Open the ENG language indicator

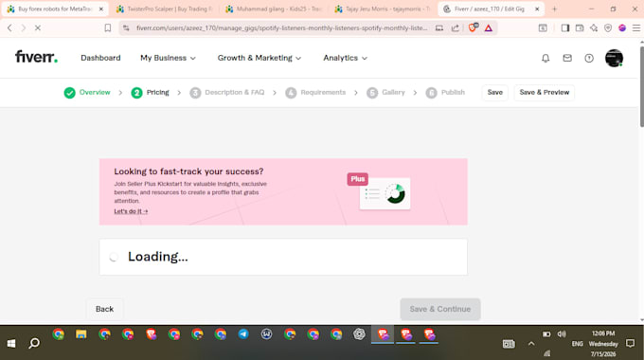(x=577, y=344)
